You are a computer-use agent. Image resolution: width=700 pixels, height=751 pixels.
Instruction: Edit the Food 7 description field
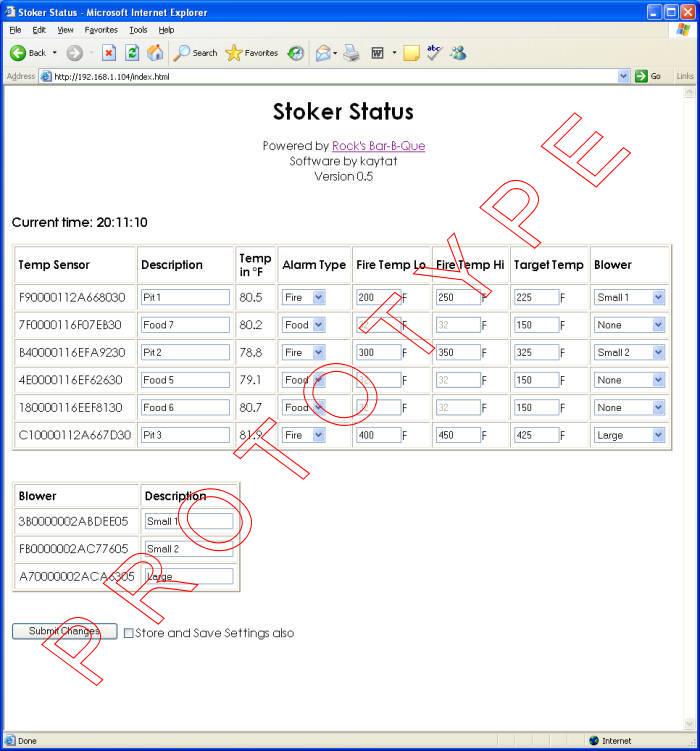(x=185, y=325)
